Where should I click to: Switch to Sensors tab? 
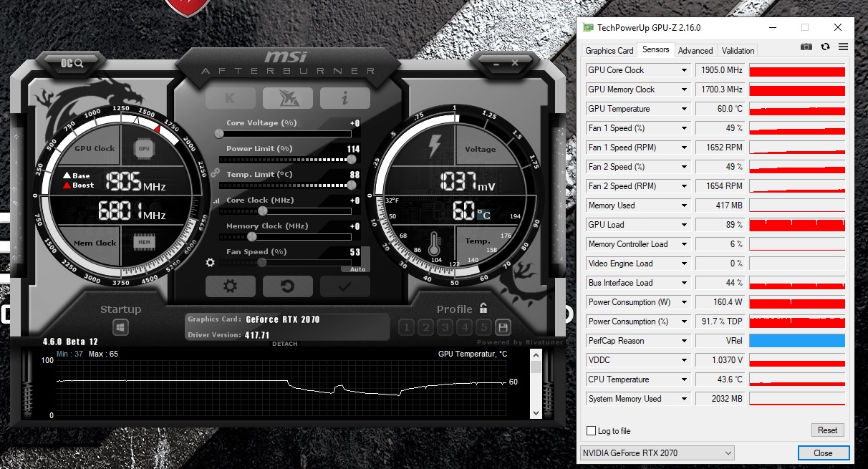point(656,49)
